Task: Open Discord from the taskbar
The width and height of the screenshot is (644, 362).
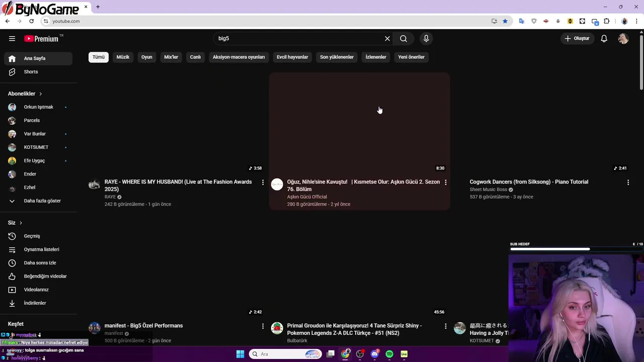Action: (x=375, y=354)
